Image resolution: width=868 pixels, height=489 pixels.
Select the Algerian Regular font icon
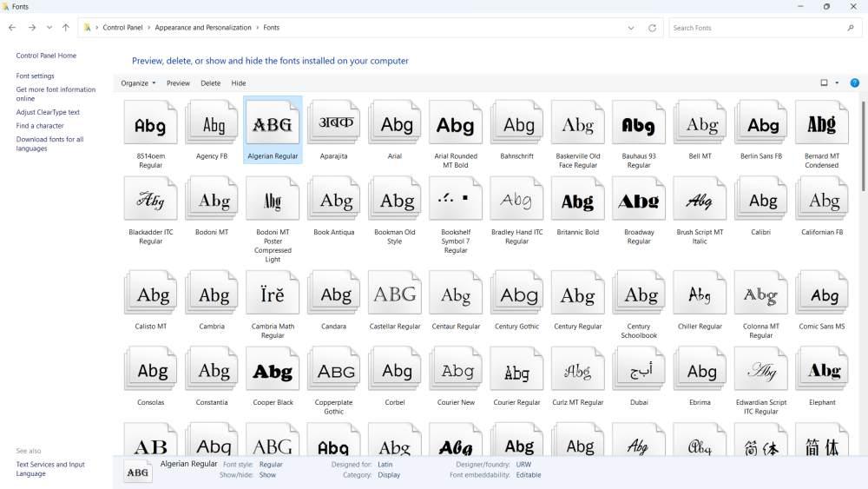coord(273,123)
